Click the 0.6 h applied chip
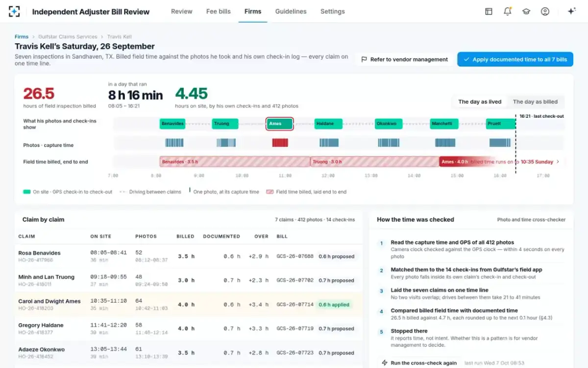588x368 pixels. pos(334,305)
